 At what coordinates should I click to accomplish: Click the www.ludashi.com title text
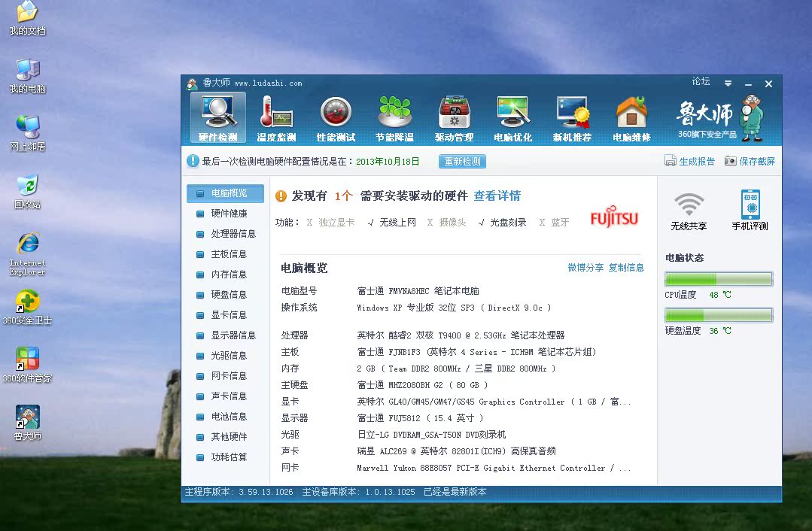point(268,83)
